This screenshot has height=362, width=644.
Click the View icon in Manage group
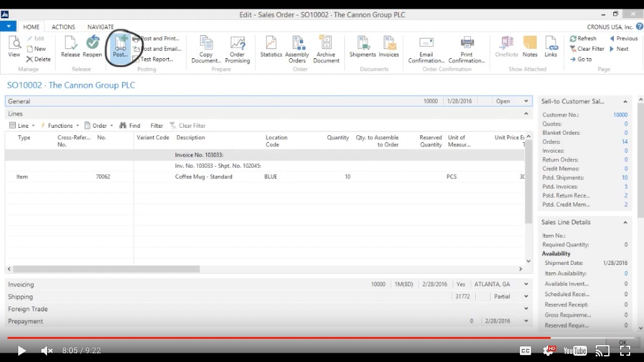point(14,46)
